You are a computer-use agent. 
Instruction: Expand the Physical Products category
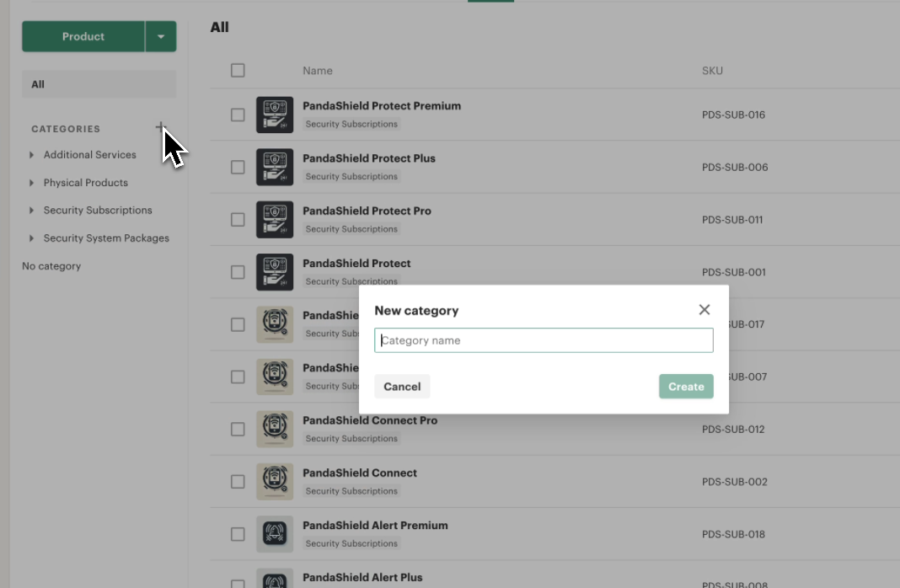coord(32,183)
